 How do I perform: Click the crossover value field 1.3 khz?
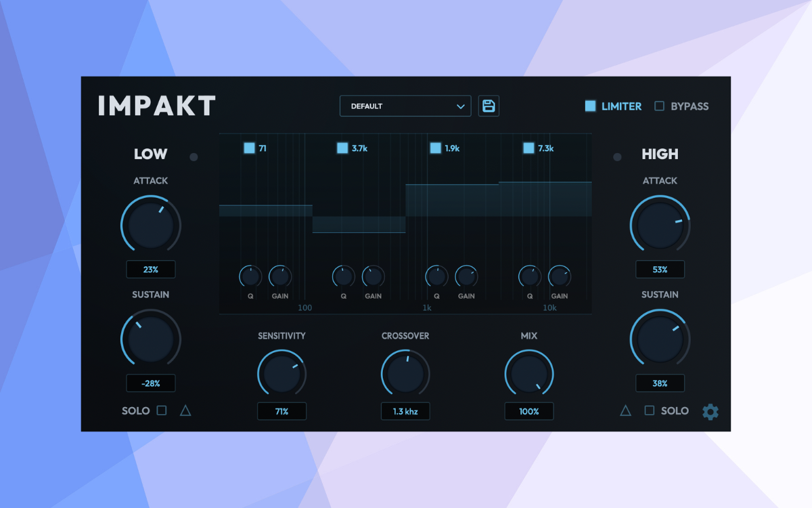point(405,411)
